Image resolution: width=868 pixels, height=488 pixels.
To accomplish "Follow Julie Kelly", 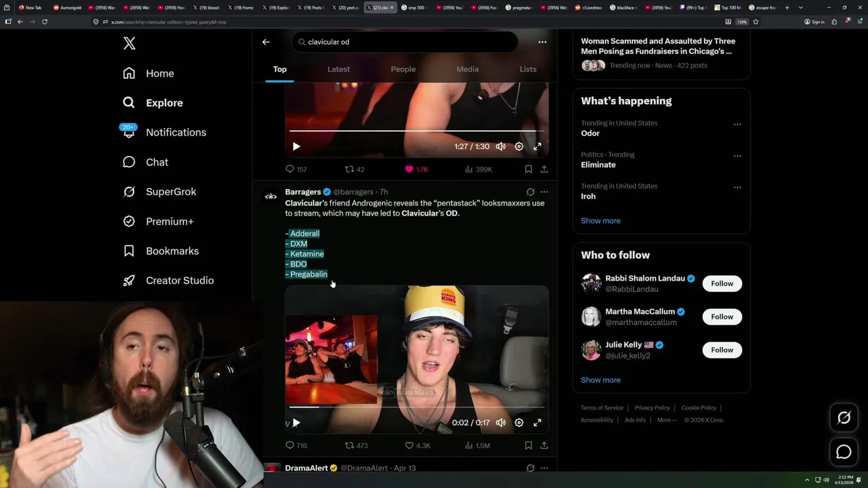I will 722,350.
